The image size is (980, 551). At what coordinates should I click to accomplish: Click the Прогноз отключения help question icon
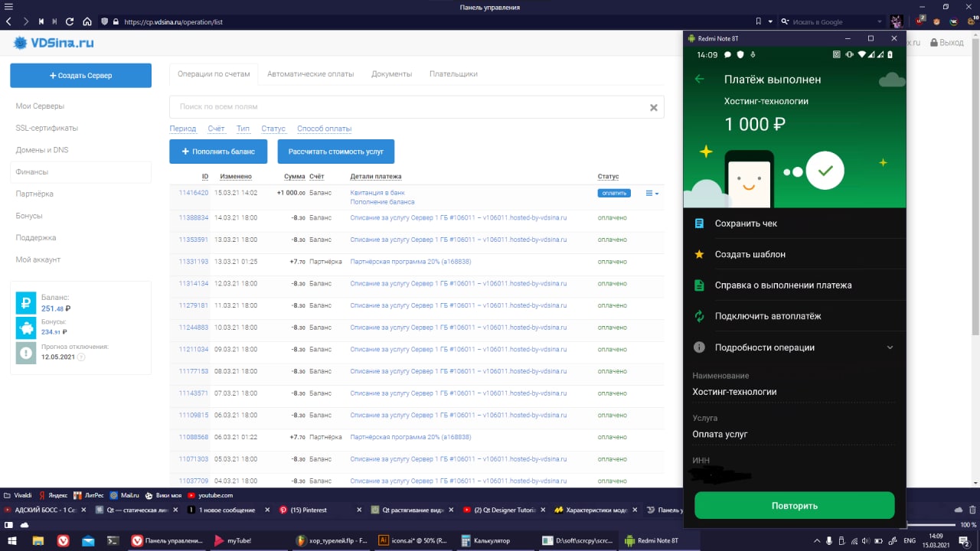(81, 357)
